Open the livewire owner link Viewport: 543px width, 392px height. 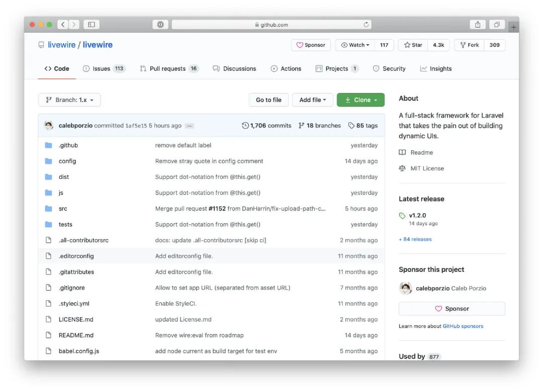pyautogui.click(x=62, y=45)
